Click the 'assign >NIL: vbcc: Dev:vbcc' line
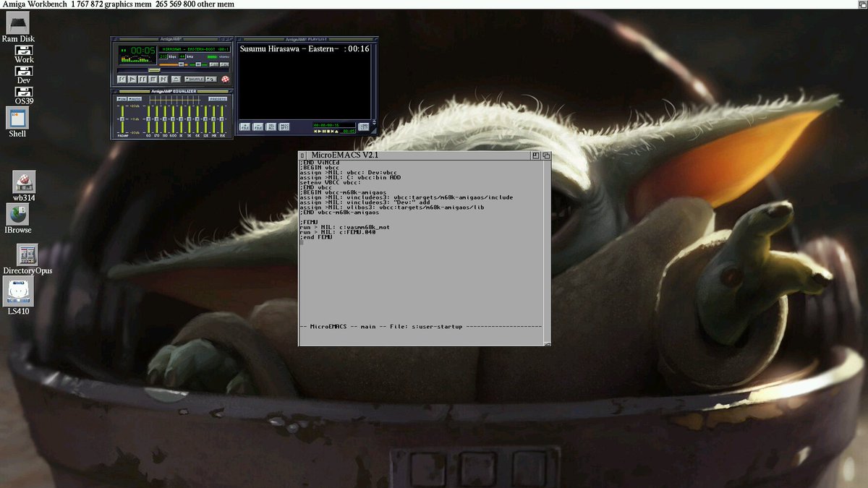The height and width of the screenshot is (488, 868). click(349, 173)
